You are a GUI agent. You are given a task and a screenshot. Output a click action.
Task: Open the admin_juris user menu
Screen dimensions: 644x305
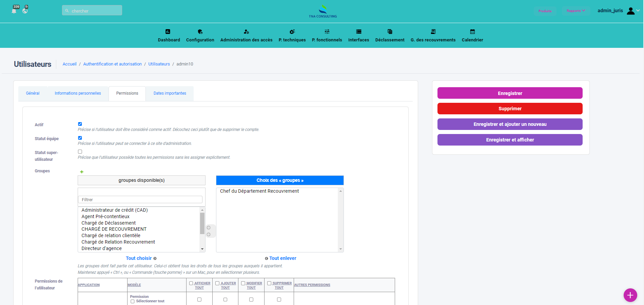click(618, 11)
